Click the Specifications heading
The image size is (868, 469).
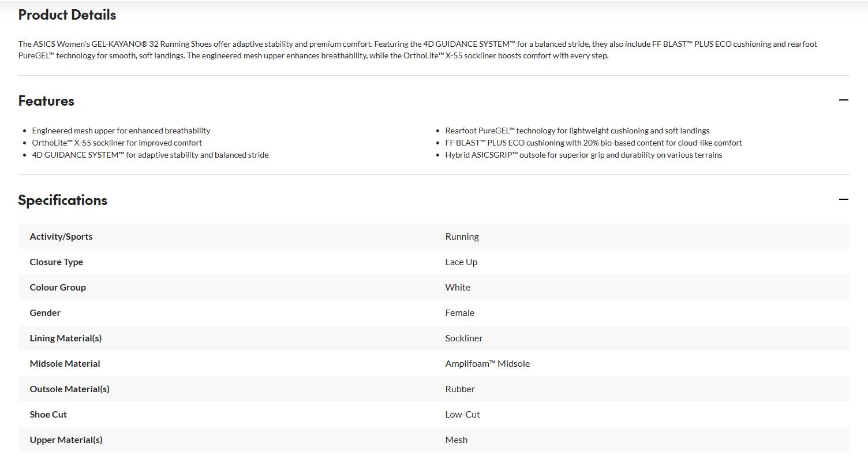click(62, 200)
